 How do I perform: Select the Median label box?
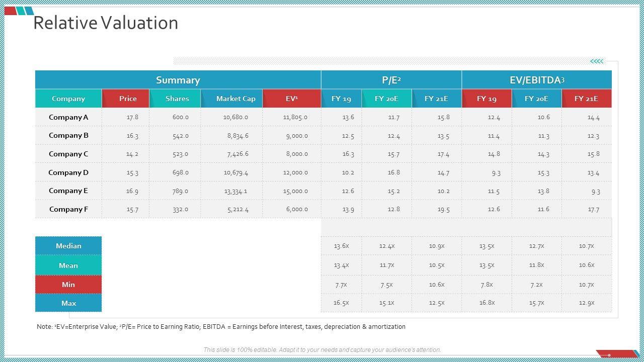click(x=68, y=246)
